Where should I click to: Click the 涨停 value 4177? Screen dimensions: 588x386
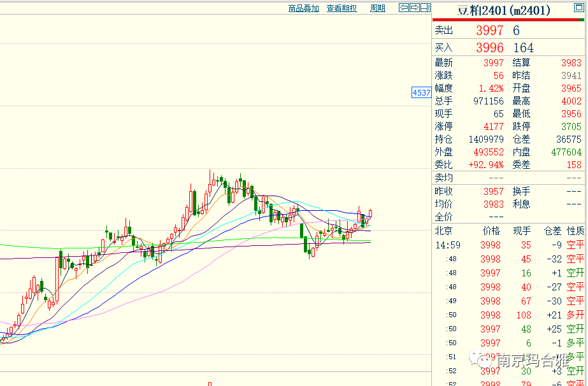click(x=494, y=127)
